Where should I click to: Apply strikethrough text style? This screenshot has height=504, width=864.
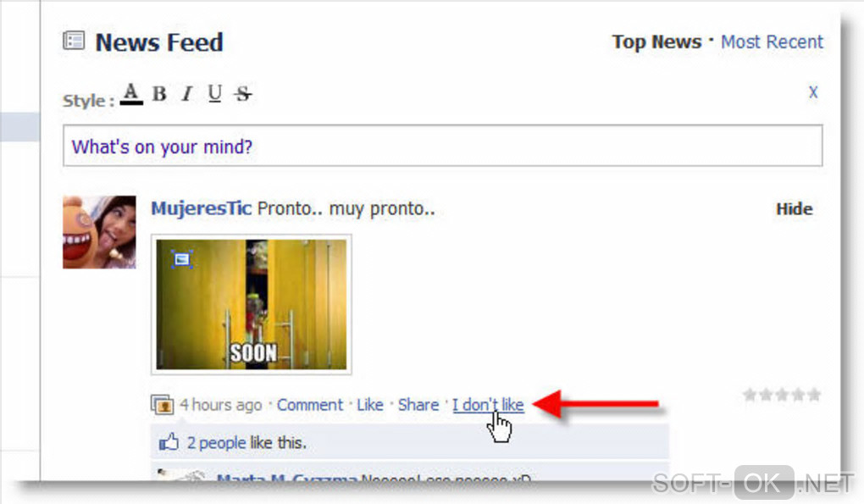(243, 94)
